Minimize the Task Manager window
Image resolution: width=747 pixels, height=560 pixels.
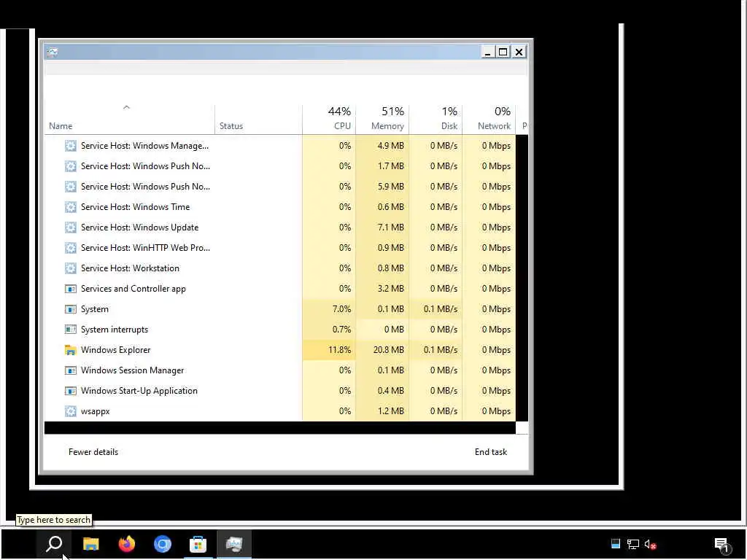pyautogui.click(x=487, y=52)
